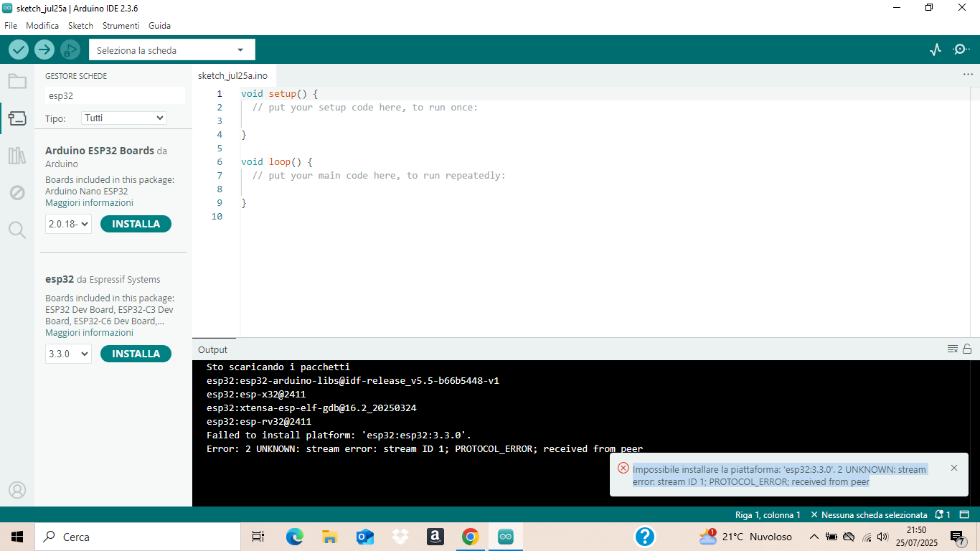Image resolution: width=980 pixels, height=551 pixels.
Task: Open the account profile icon
Action: point(17,490)
